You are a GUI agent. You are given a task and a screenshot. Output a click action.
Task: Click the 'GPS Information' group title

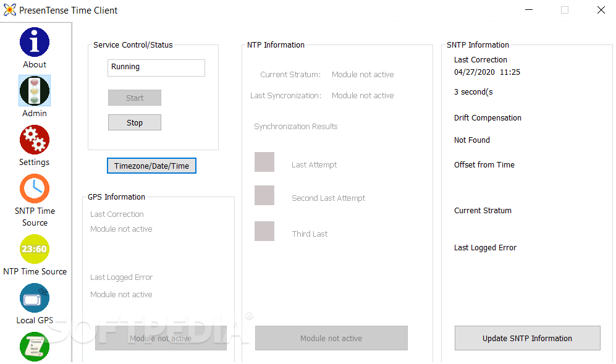tap(116, 197)
